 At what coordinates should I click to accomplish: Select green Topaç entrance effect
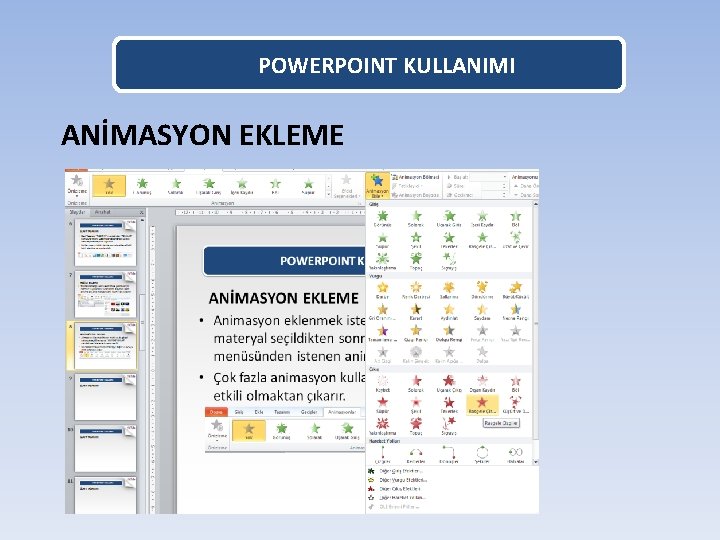tap(416, 261)
